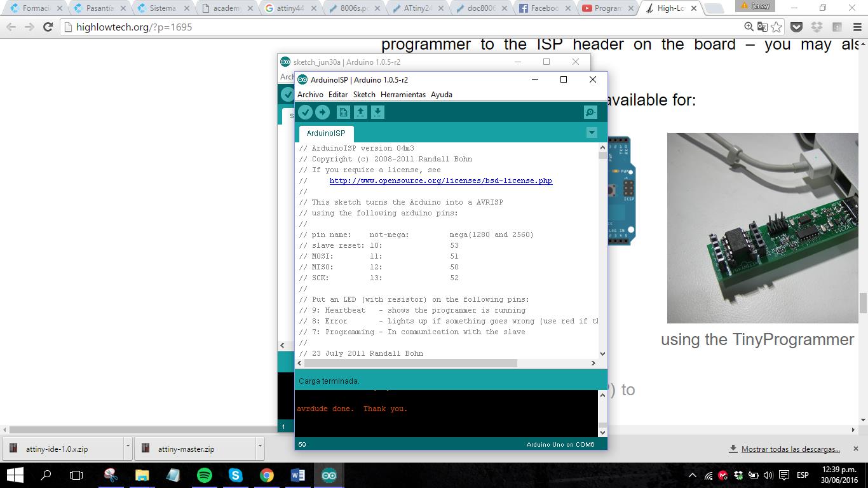
Task: Click the Arduino icon on the taskbar
Action: coord(329,475)
